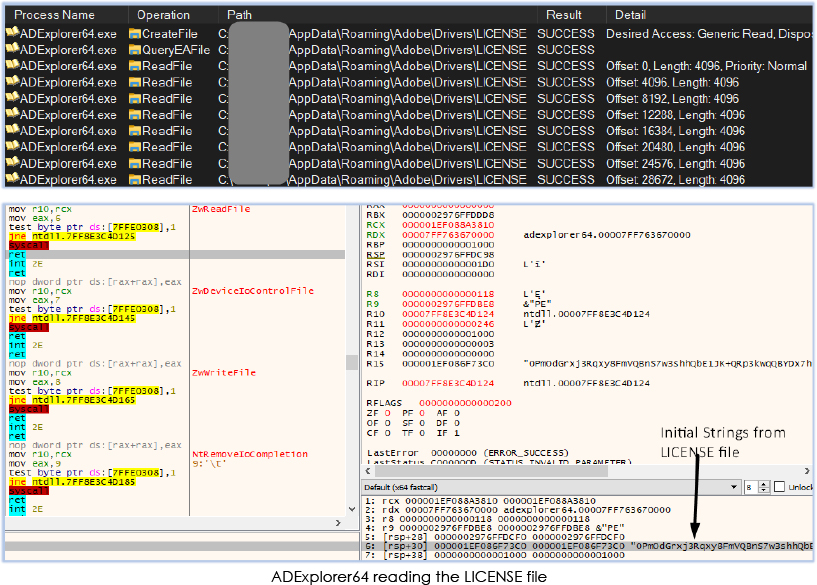Select the QueryEAFile operation icon
Image resolution: width=817 pixels, height=585 pixels.
tap(135, 50)
